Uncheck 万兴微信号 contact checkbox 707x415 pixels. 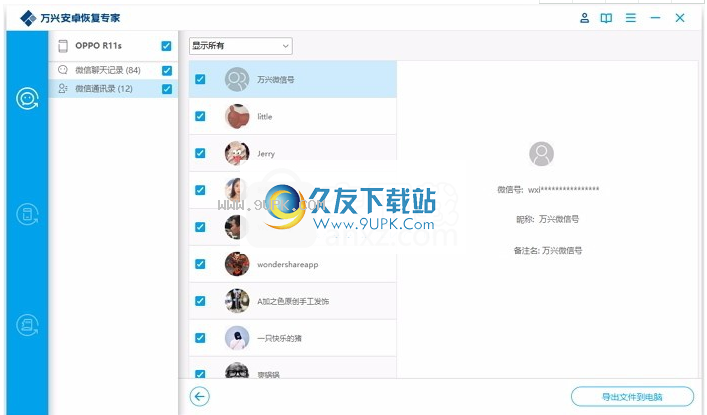click(x=200, y=79)
